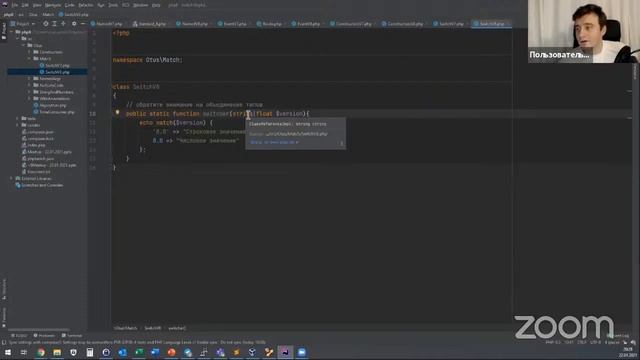Screen dimensions: 640x360
Task: Collapse the phpX root project node
Action: 11,32
